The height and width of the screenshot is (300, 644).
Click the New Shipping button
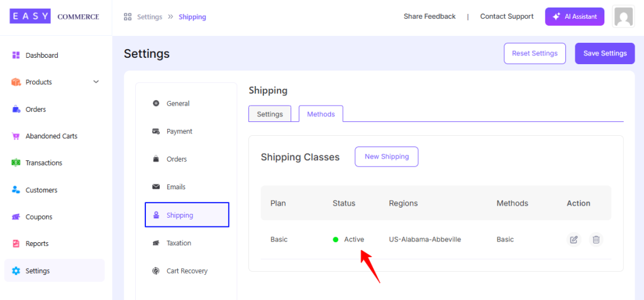point(387,157)
